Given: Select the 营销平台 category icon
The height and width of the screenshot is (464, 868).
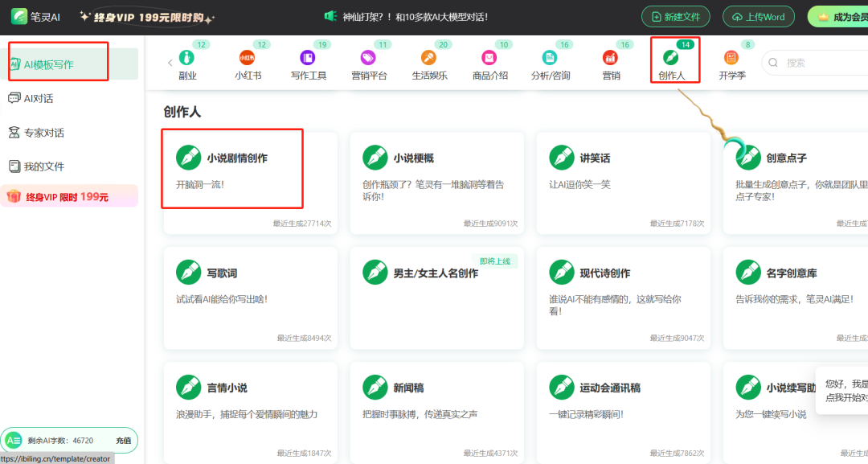Looking at the screenshot, I should click(368, 56).
